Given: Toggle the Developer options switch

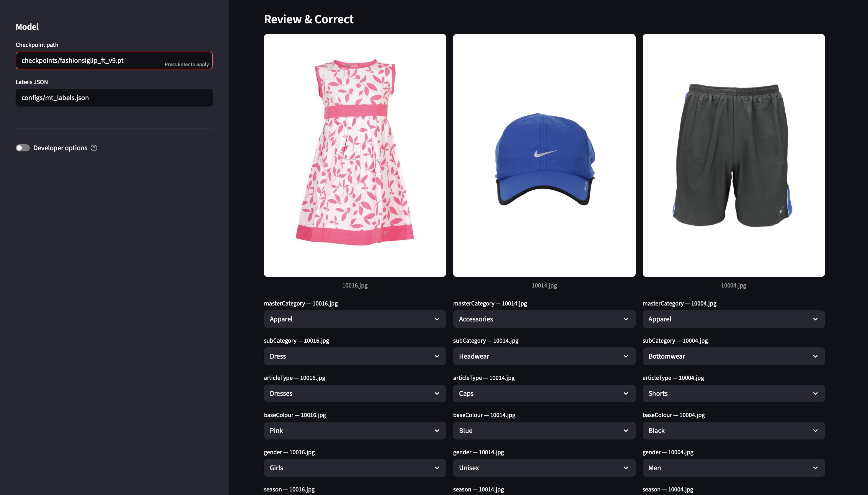Looking at the screenshot, I should click(x=23, y=148).
